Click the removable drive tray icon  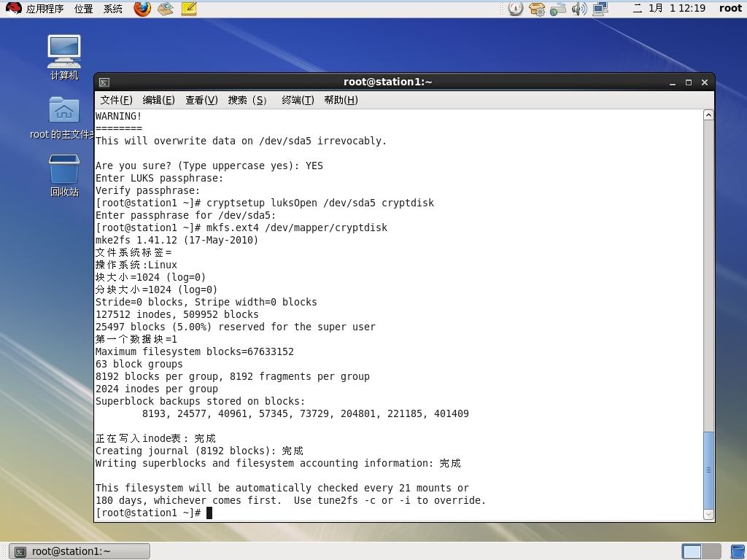pos(558,9)
